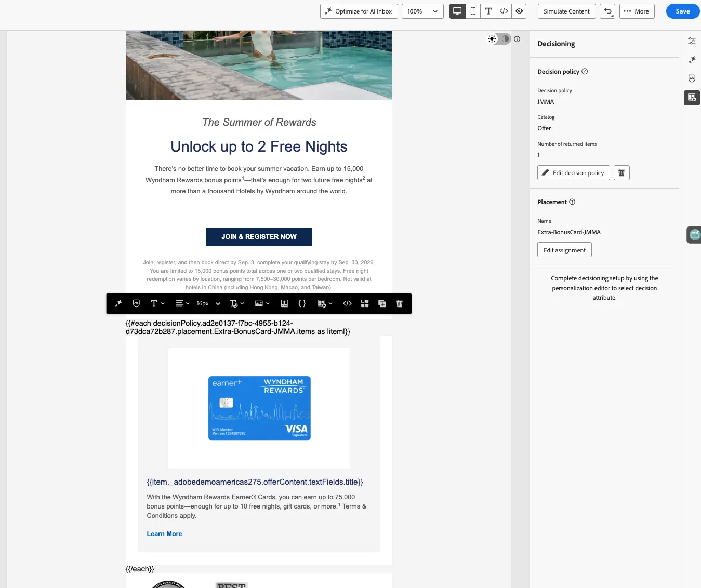Image resolution: width=701 pixels, height=588 pixels.
Task: Click the help icon beside Decision policy
Action: click(x=585, y=72)
